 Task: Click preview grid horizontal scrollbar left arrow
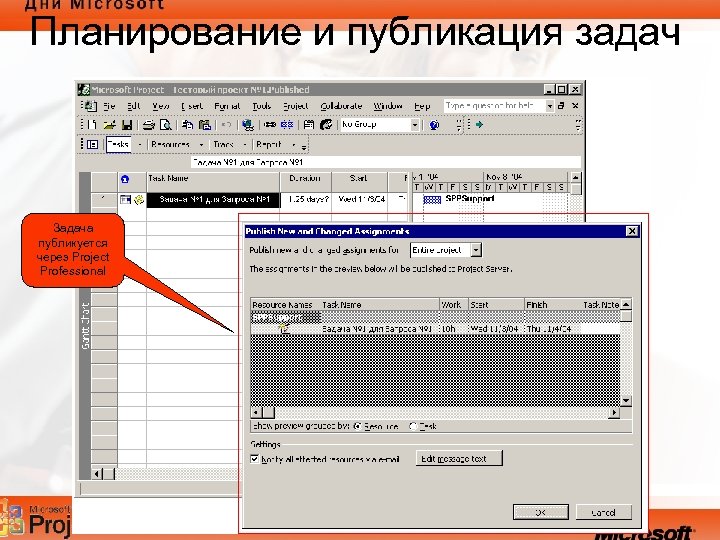click(256, 412)
